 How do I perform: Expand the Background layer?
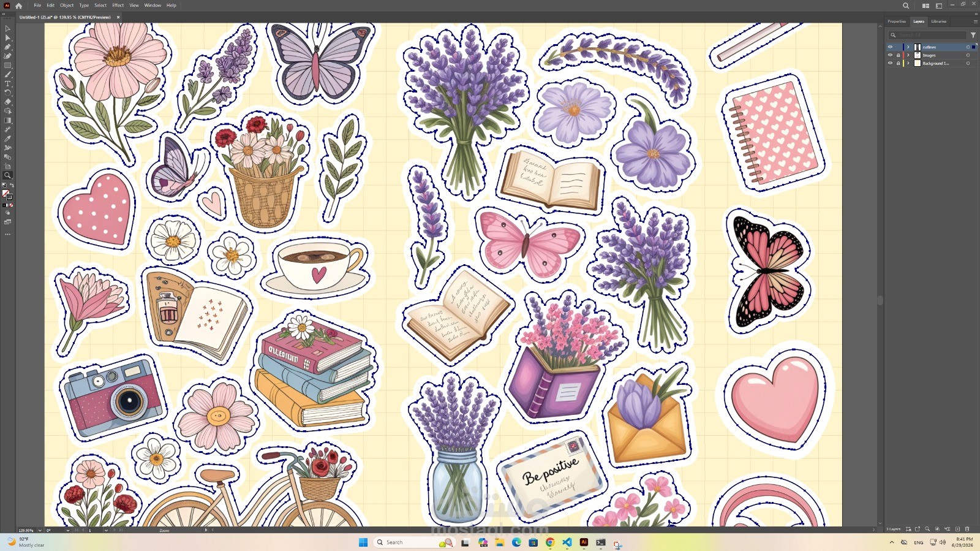point(908,63)
